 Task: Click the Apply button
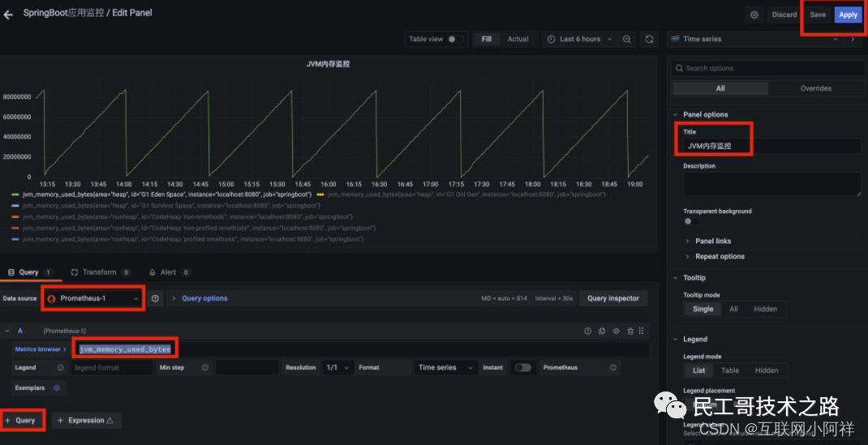[848, 15]
